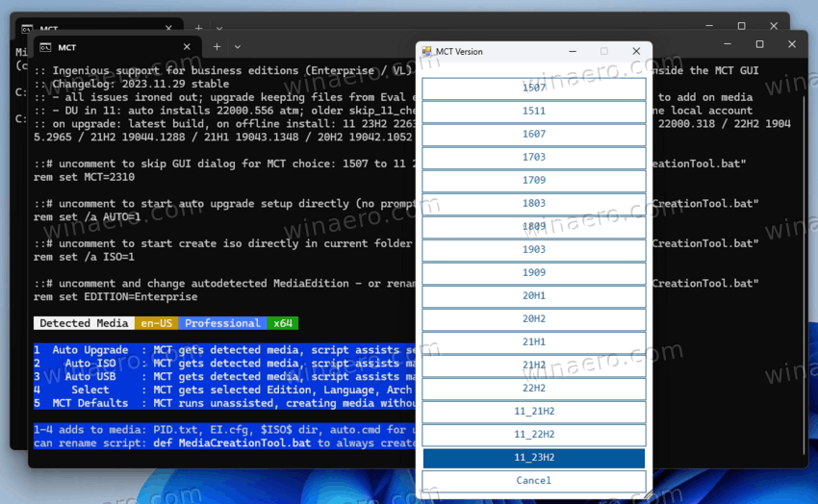
Task: Select the 11_22H2 version button
Action: click(534, 435)
